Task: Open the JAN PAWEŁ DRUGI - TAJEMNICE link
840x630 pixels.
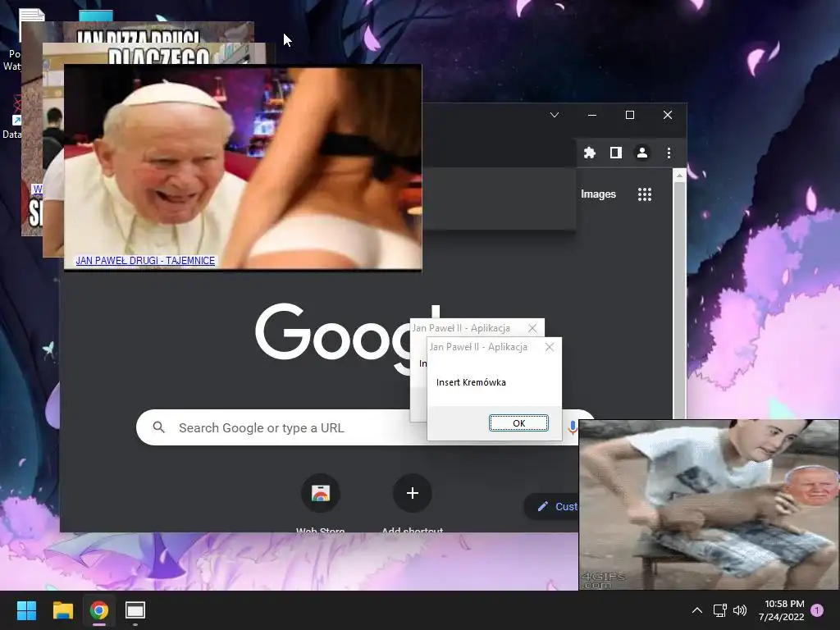Action: click(x=145, y=260)
